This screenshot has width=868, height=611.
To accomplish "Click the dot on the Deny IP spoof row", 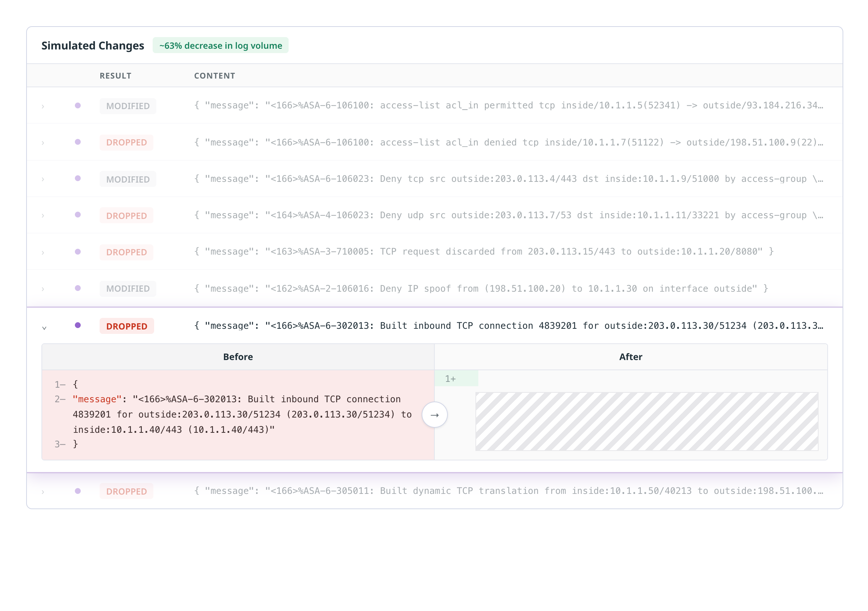I will [78, 288].
